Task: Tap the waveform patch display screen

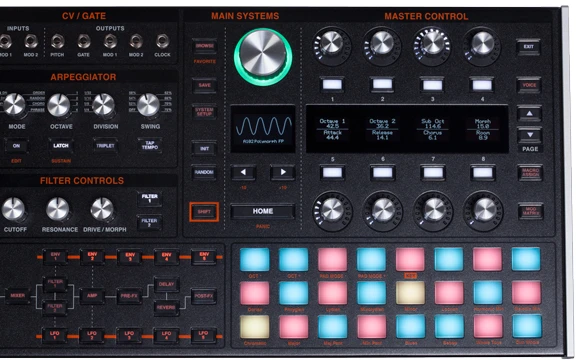Action: [263, 129]
